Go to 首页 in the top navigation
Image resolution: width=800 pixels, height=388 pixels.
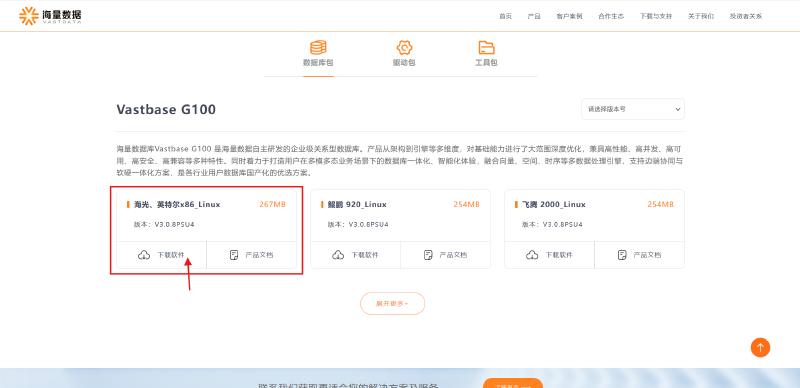(505, 16)
